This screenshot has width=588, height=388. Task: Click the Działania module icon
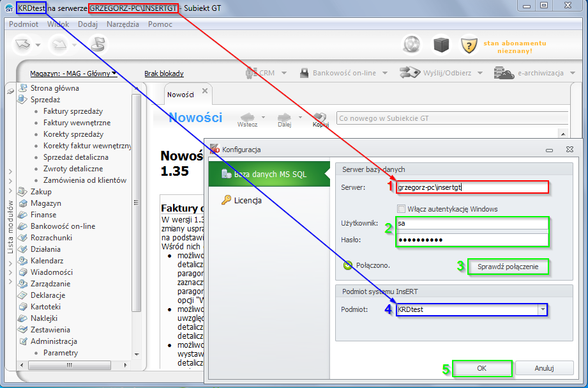[22, 249]
